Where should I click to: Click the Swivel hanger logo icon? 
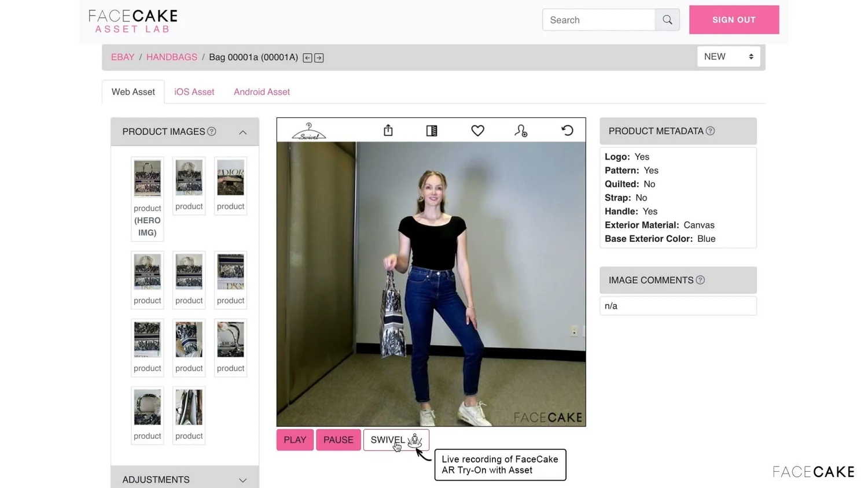[309, 131]
